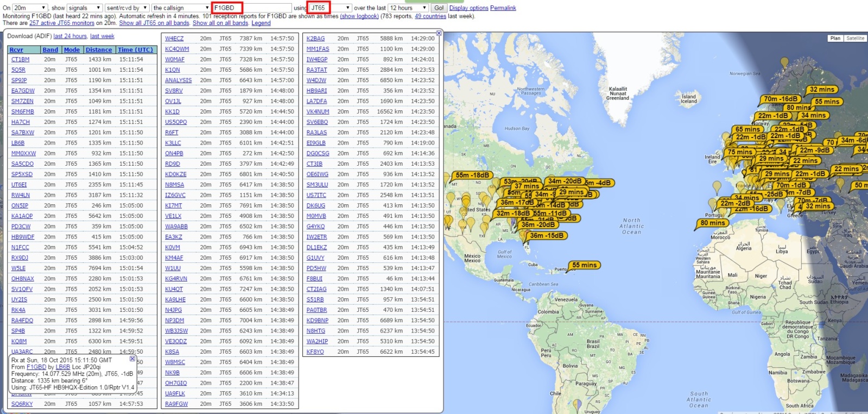Open receiver SV1OFV link
The image size is (868, 414).
pos(22,289)
